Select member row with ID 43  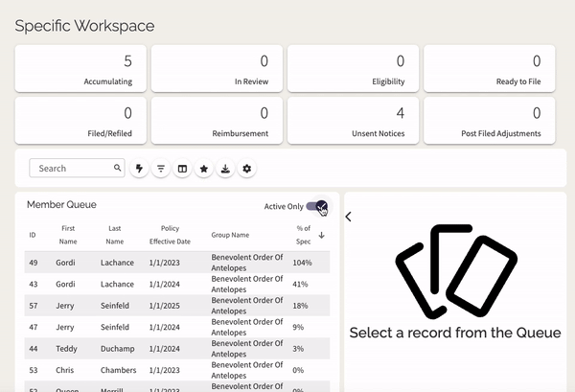tap(177, 285)
